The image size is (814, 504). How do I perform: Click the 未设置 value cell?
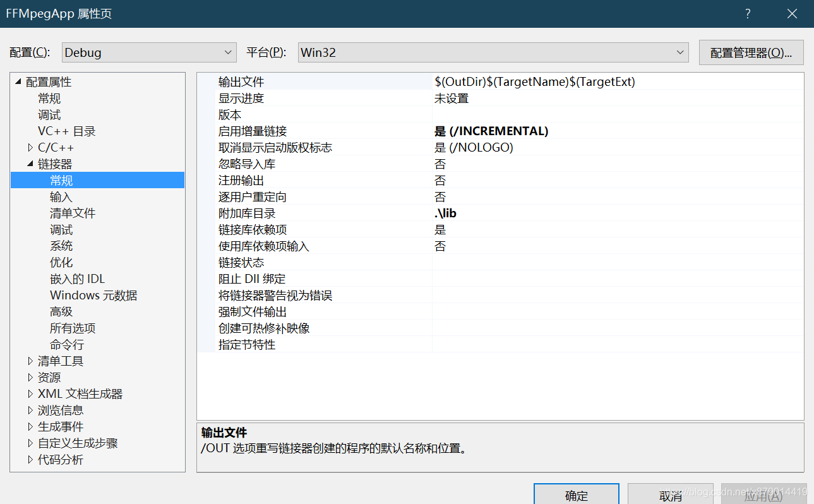618,98
